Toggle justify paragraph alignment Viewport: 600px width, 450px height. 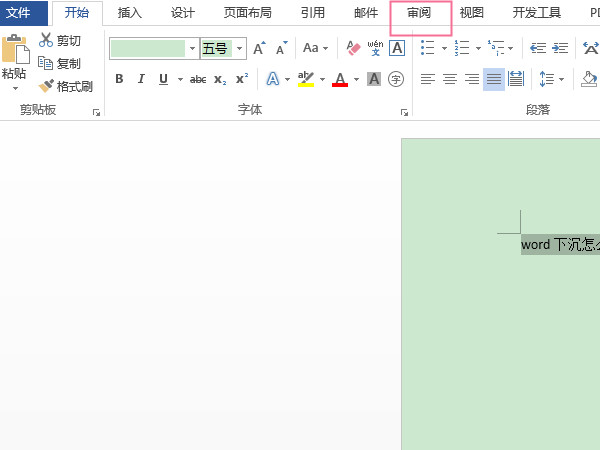[x=494, y=79]
